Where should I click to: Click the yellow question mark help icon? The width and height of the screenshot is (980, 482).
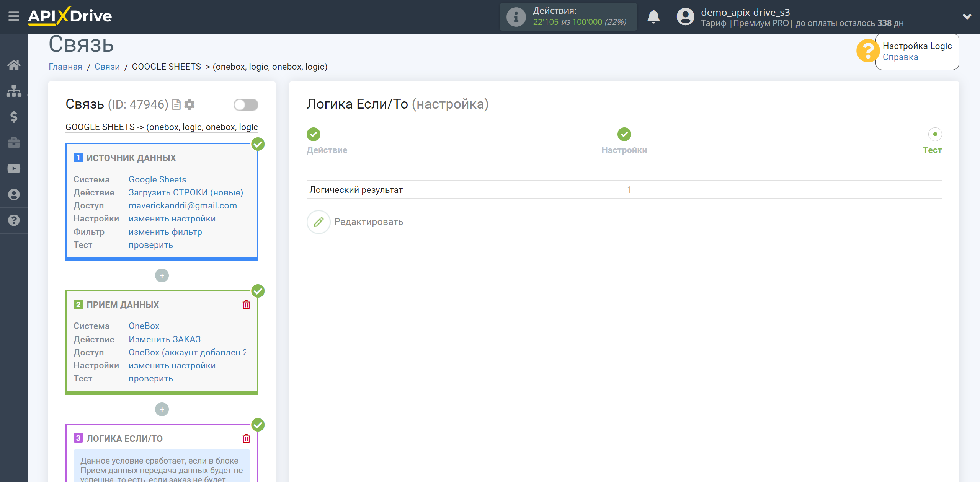pyautogui.click(x=868, y=50)
